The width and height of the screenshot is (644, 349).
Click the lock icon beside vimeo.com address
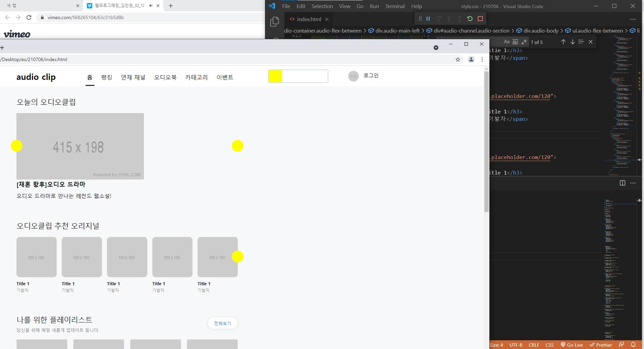tap(42, 17)
